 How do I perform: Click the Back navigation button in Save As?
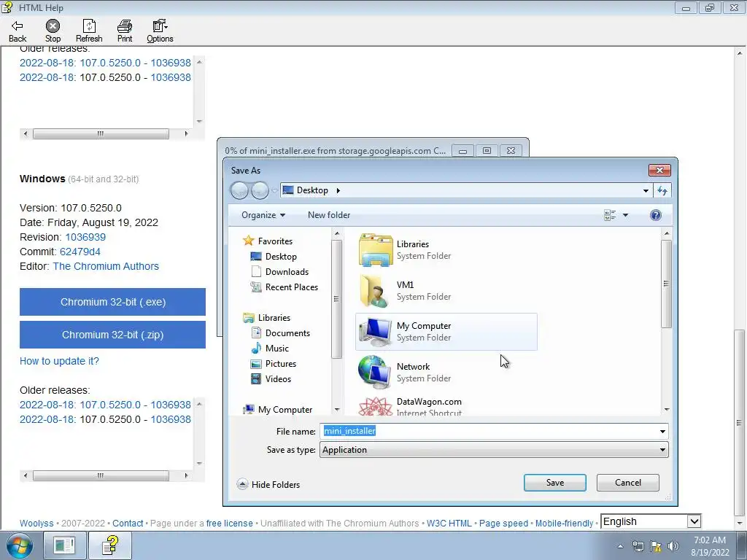[x=239, y=190]
